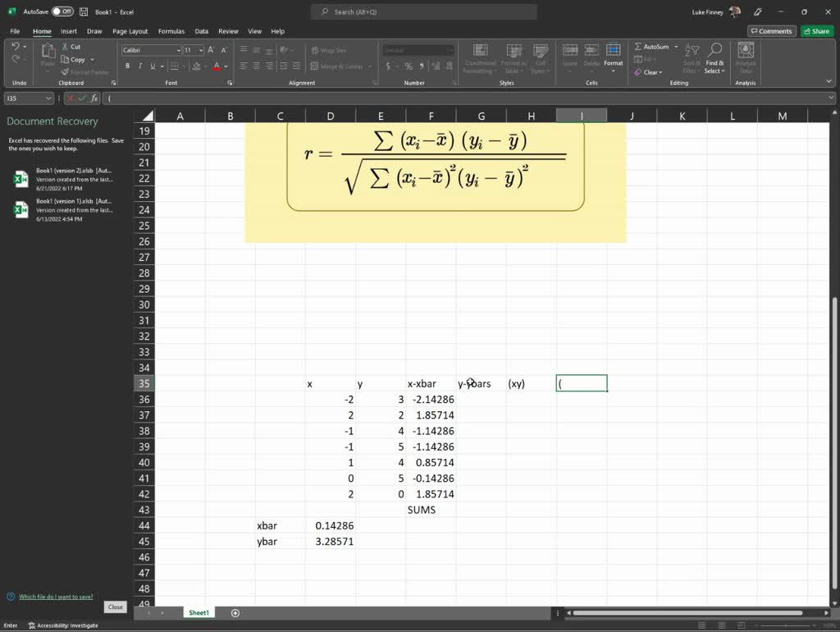
Task: Select the Sheet1 tab
Action: pyautogui.click(x=198, y=612)
